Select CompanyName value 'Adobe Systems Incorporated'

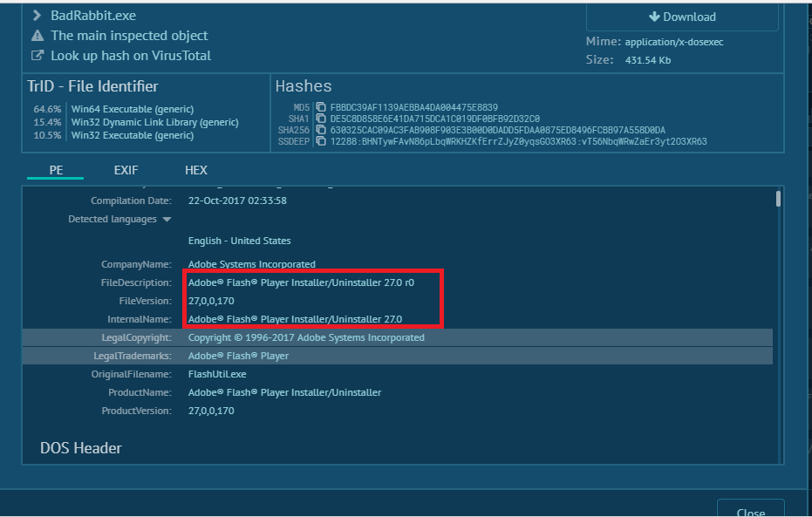(252, 264)
